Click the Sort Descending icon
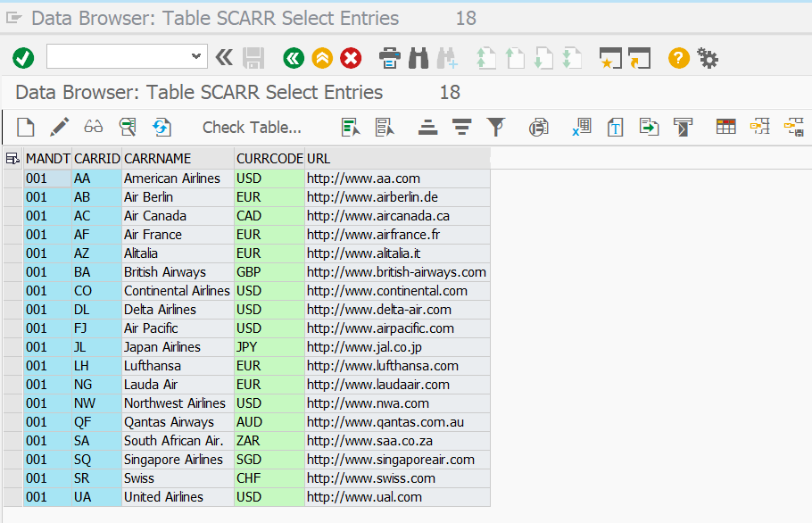812x523 pixels. 461,127
